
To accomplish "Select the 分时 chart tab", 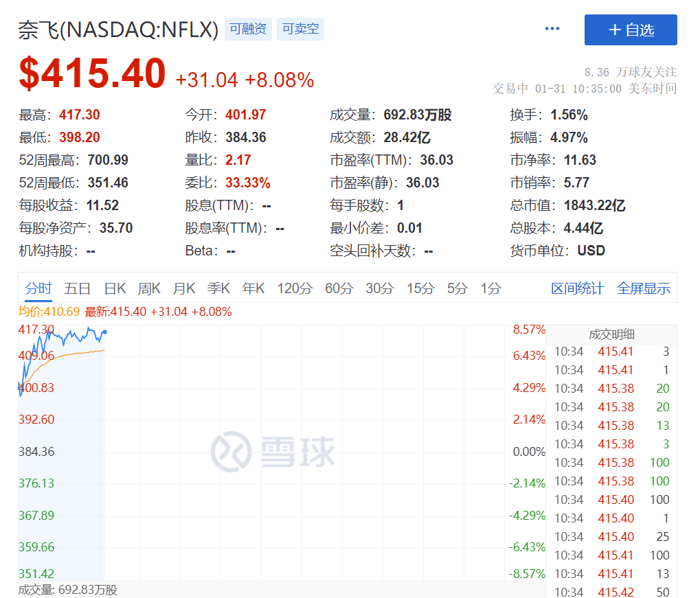I will coord(38,288).
